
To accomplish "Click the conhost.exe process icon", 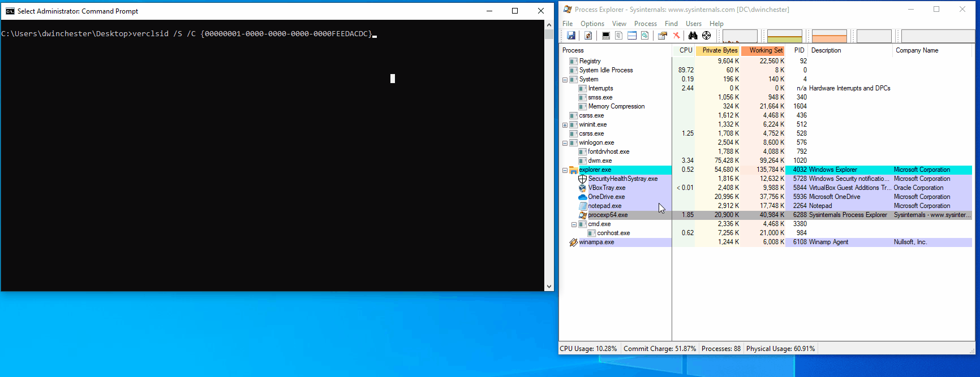I will [x=591, y=233].
